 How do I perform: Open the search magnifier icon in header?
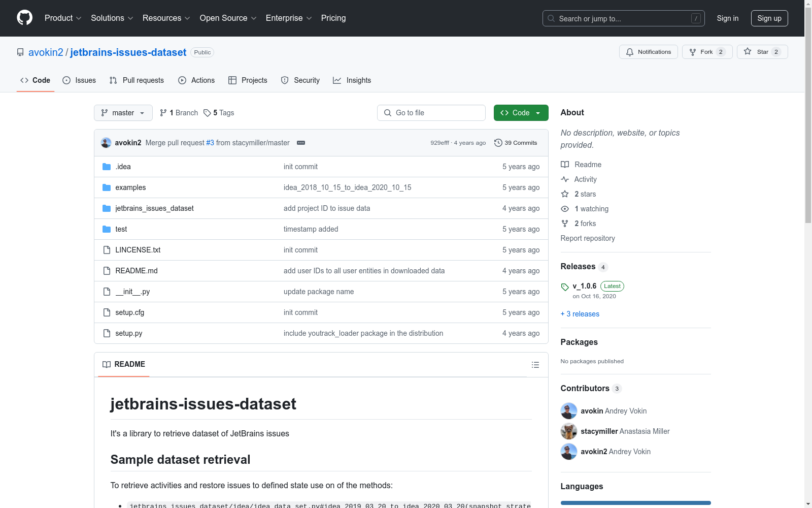pyautogui.click(x=551, y=18)
